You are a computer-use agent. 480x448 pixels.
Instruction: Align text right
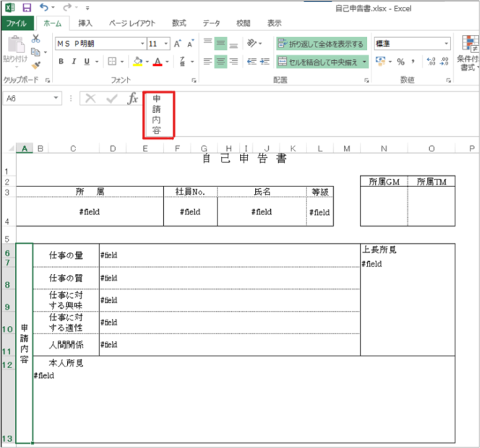point(234,62)
